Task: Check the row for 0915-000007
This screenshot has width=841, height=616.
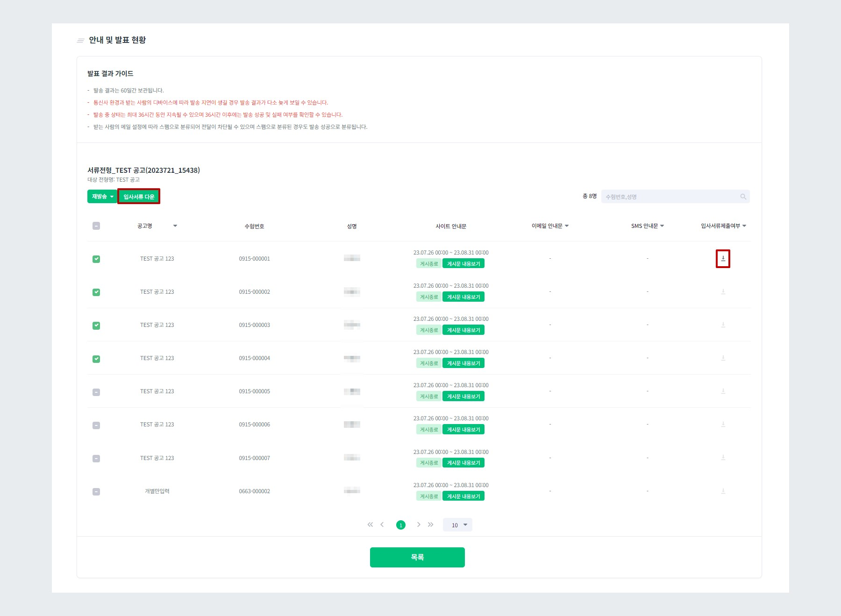Action: 96,459
